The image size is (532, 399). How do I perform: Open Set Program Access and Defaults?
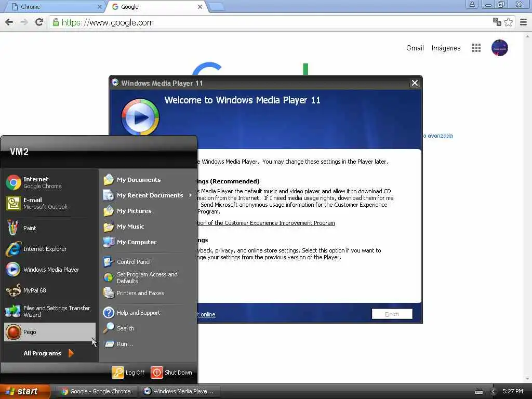(x=148, y=277)
